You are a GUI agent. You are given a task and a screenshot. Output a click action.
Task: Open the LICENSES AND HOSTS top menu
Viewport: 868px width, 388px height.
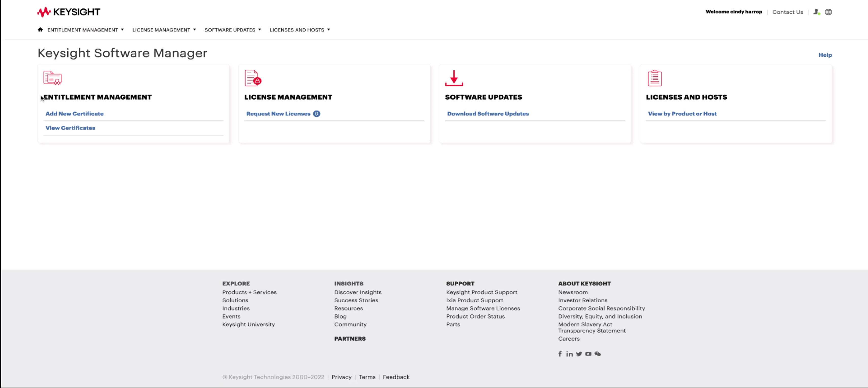[297, 30]
